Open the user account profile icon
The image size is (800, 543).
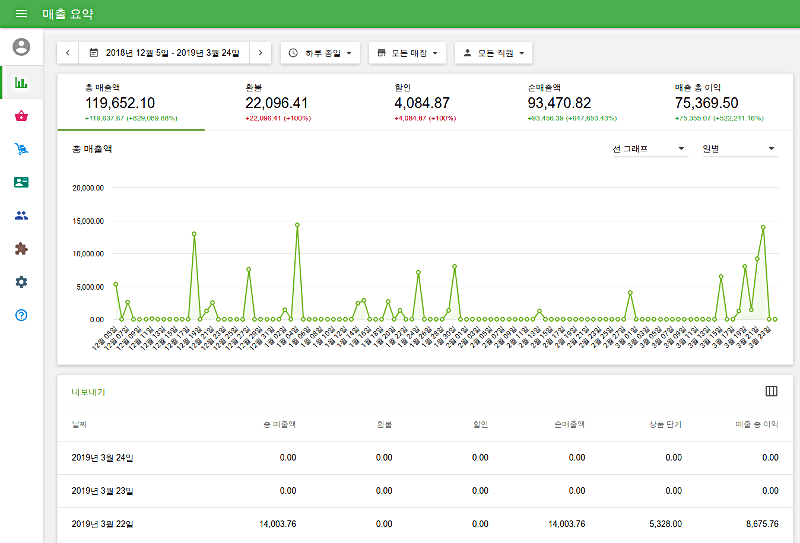(x=21, y=47)
